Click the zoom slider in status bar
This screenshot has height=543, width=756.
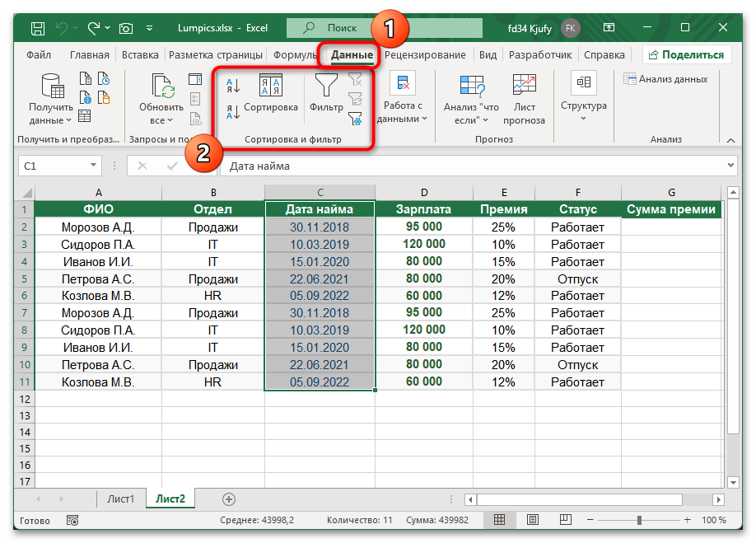click(639, 521)
